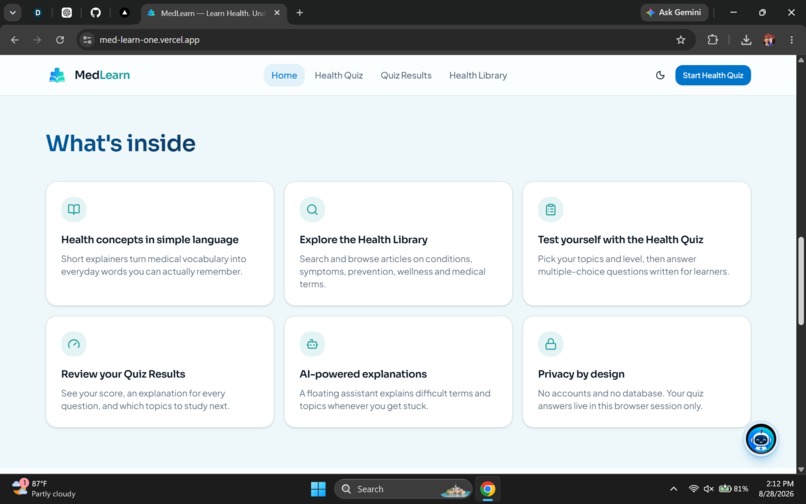The height and width of the screenshot is (504, 806).
Task: Switch to the pinned D tab
Action: point(38,13)
